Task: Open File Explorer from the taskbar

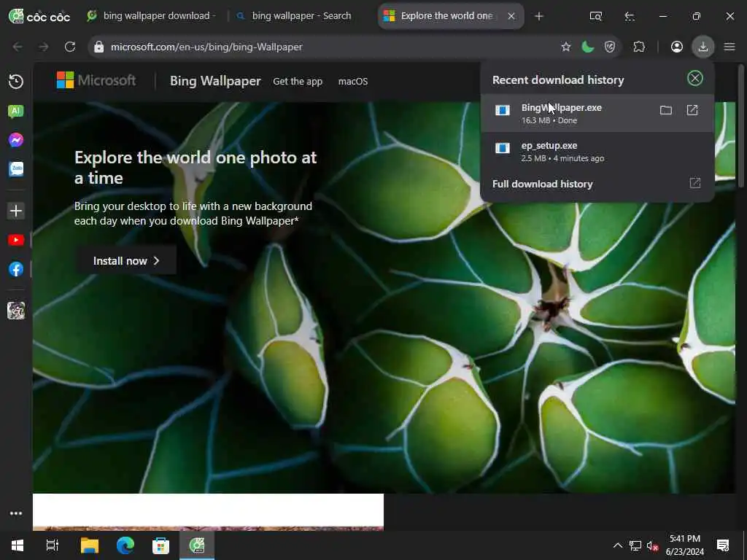Action: [x=89, y=545]
